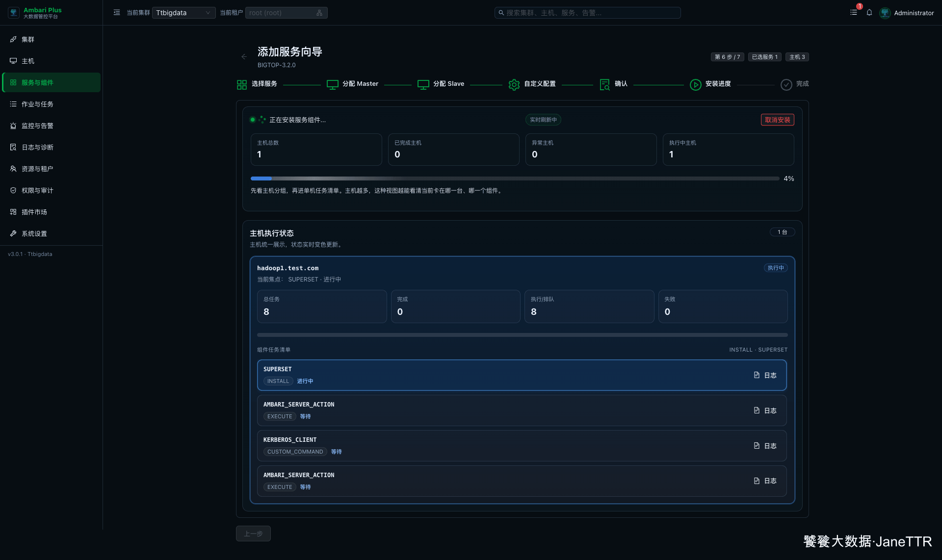942x560 pixels.
Task: Click the 执行中 status tag on hadoop1
Action: click(x=776, y=268)
